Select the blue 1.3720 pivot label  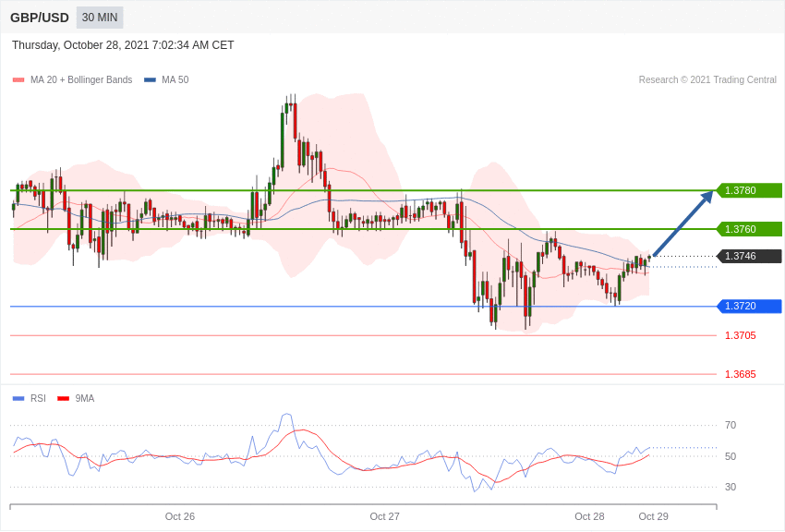pyautogui.click(x=748, y=307)
